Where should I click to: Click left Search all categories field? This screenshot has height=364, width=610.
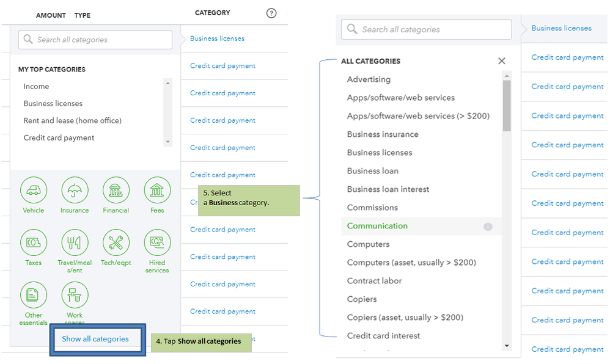[95, 40]
